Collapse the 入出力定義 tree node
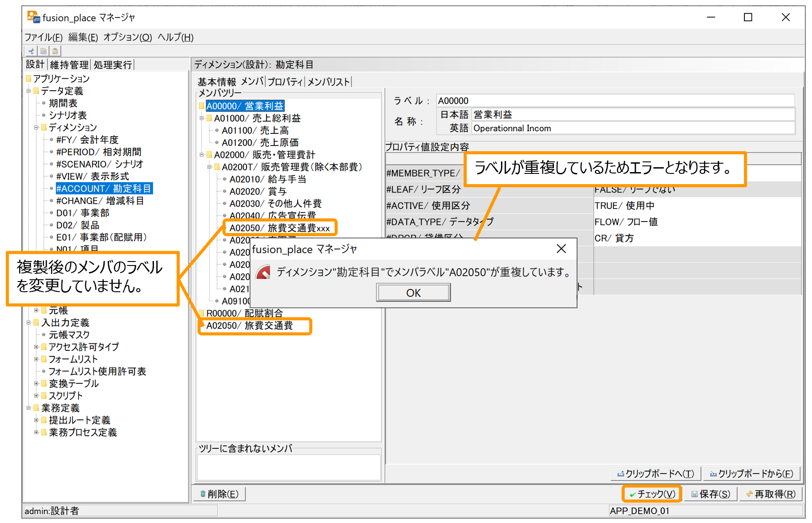 (28, 322)
